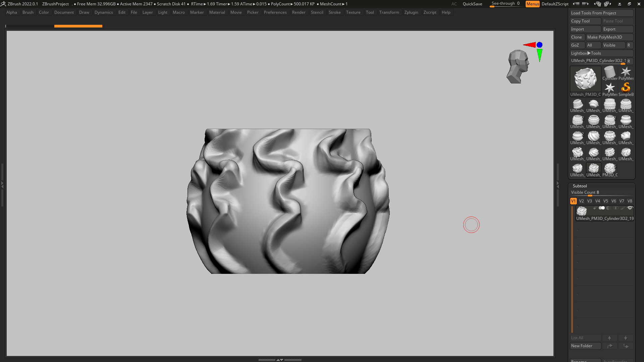Image resolution: width=644 pixels, height=362 pixels.
Task: Click New Folder button
Action: (585, 346)
